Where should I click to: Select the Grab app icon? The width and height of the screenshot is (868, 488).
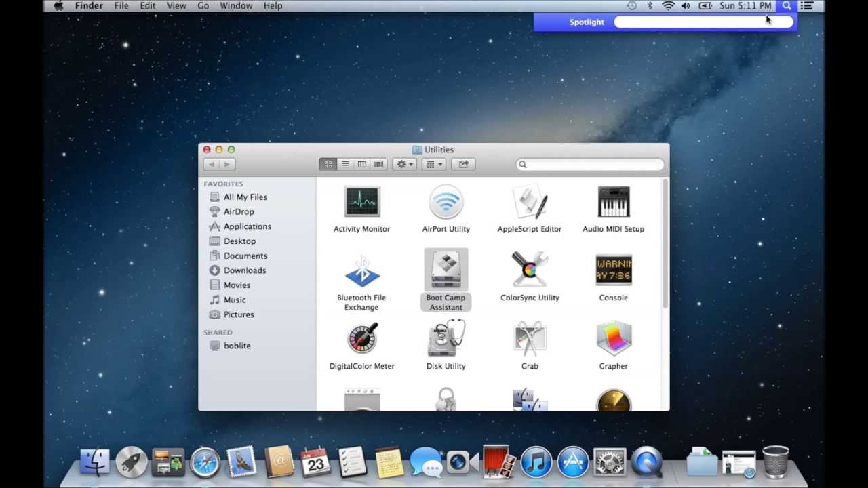click(x=530, y=339)
